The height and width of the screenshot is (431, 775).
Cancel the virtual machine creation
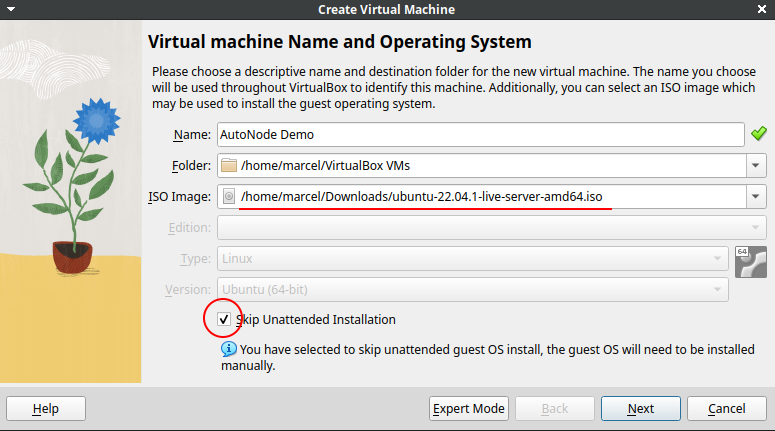[x=727, y=409]
